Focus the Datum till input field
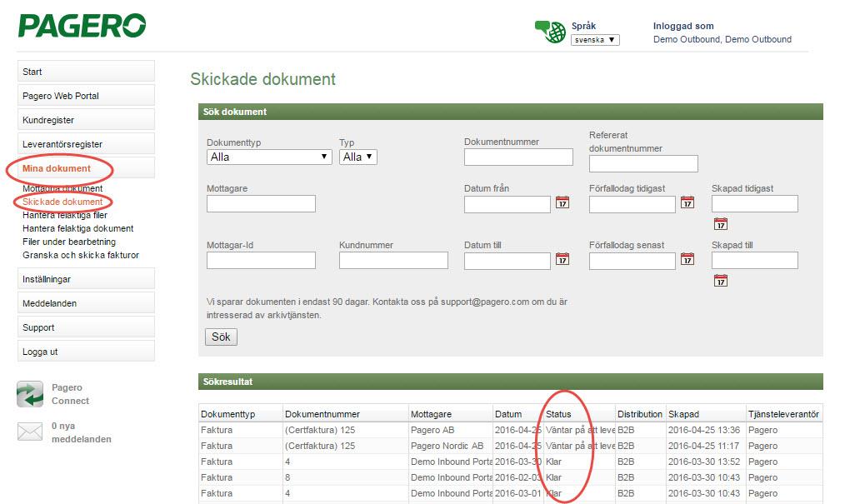Screen dimensions: 855x504 point(507,261)
